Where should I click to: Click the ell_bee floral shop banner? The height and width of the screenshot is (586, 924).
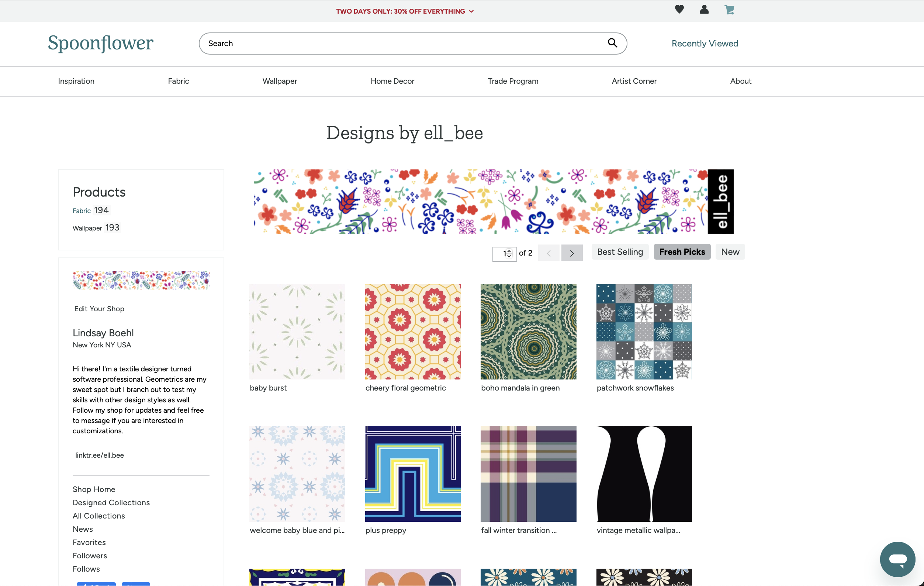coord(494,201)
